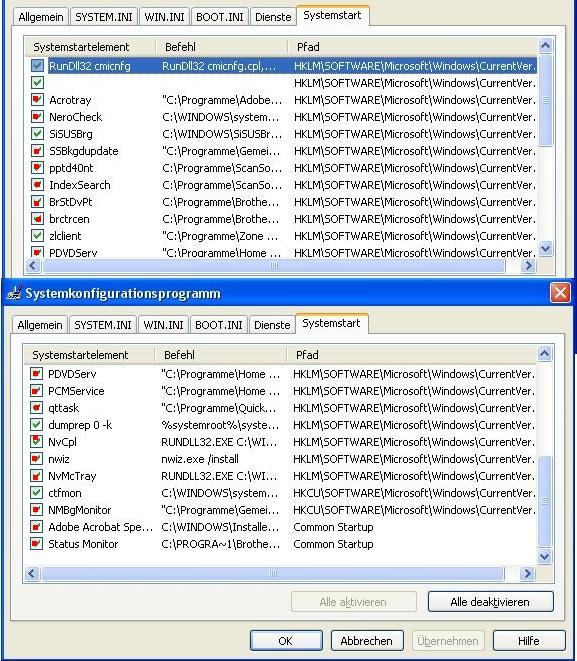Open the BOOT.INI tab in the upper window
The image size is (577, 661).
tap(220, 17)
